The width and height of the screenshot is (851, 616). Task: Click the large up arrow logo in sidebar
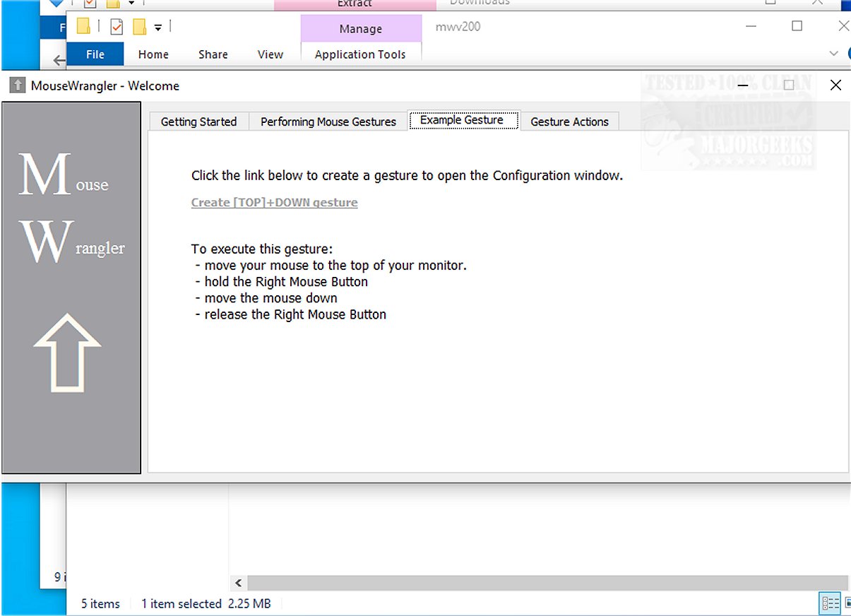click(67, 352)
